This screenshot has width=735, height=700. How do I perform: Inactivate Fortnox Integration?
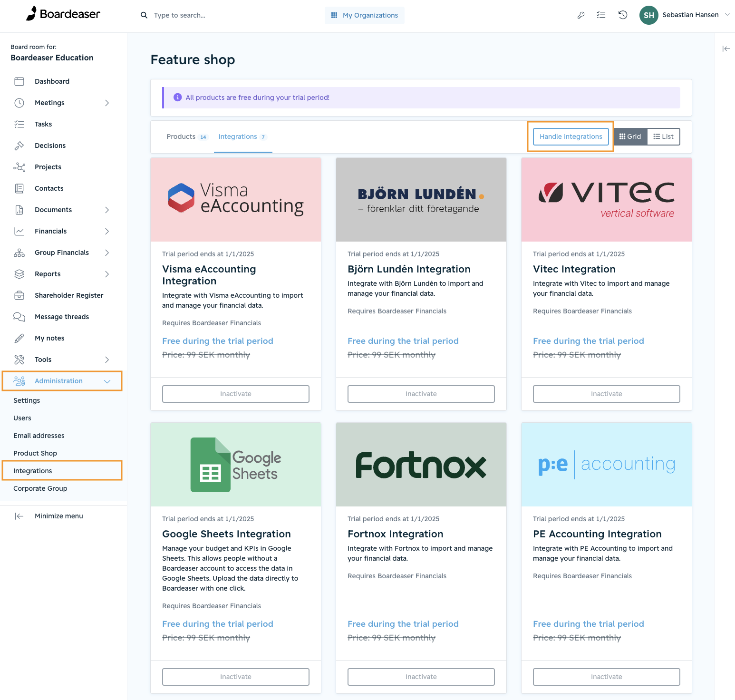tap(421, 677)
